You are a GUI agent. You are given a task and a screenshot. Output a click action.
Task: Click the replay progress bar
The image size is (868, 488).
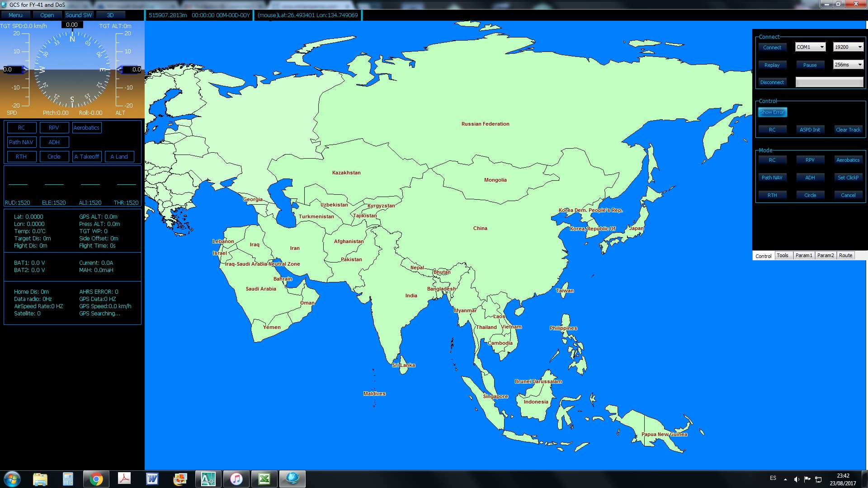(829, 82)
